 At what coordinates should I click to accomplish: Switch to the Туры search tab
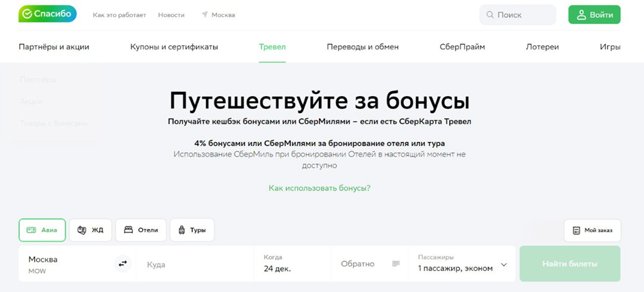tap(192, 230)
